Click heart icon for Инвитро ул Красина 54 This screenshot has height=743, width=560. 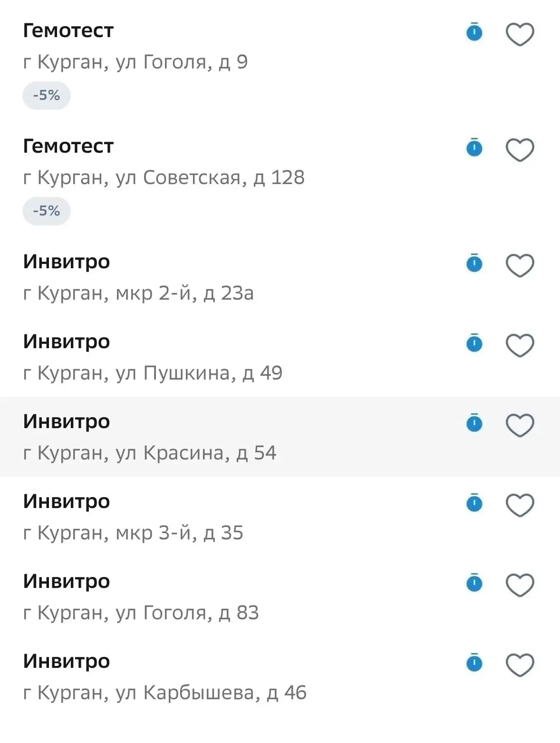point(520,425)
